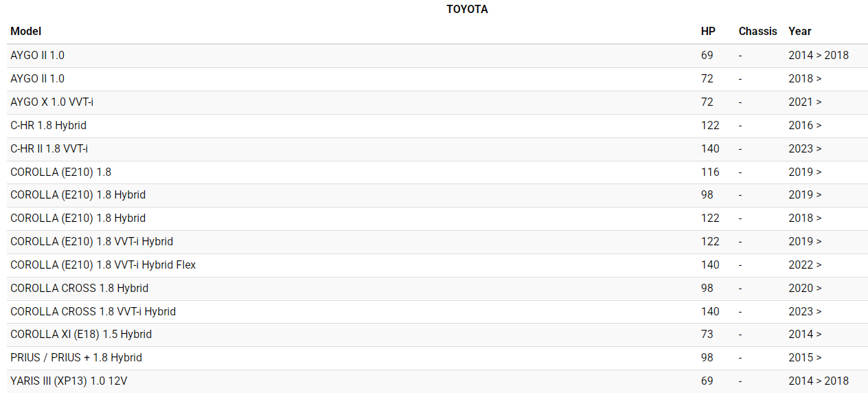Click the Model column header
This screenshot has height=393, width=868.
pyautogui.click(x=26, y=32)
